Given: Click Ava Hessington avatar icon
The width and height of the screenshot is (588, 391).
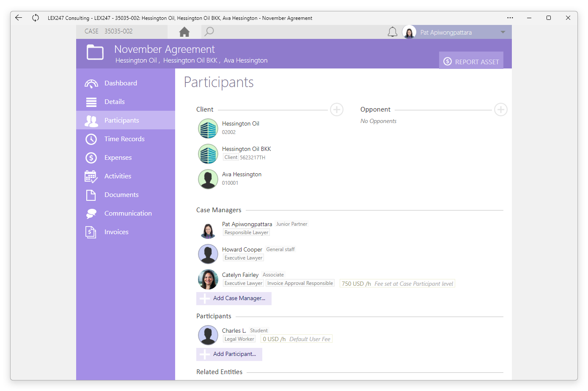Looking at the screenshot, I should coord(208,179).
